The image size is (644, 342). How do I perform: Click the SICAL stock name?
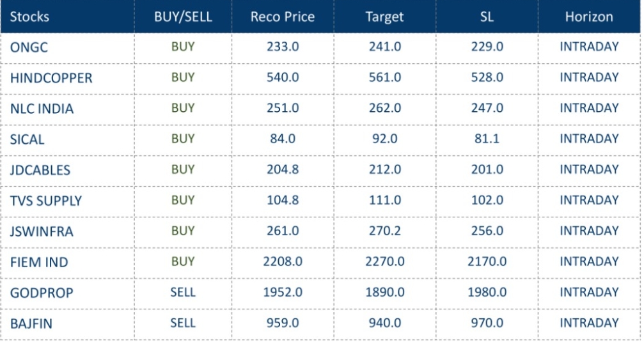point(27,139)
